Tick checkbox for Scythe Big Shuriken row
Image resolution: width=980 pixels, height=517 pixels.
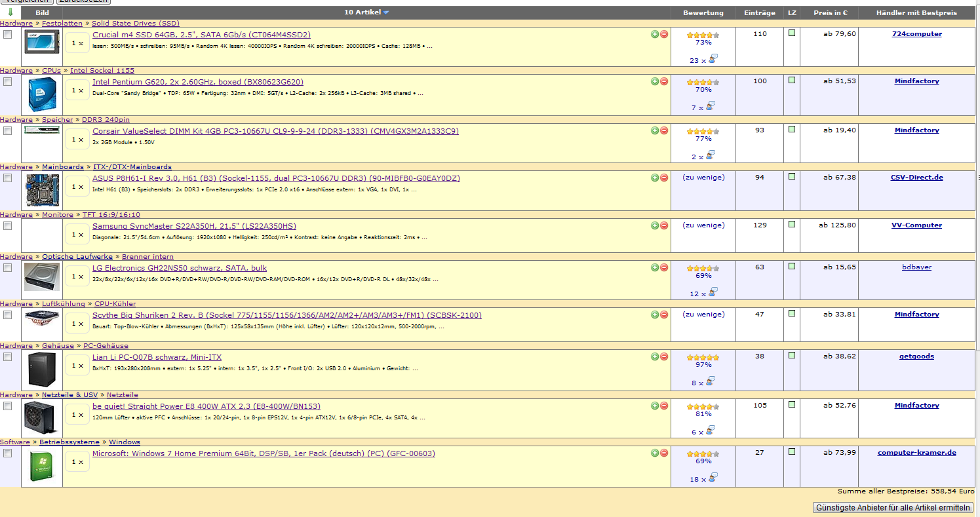tap(8, 315)
